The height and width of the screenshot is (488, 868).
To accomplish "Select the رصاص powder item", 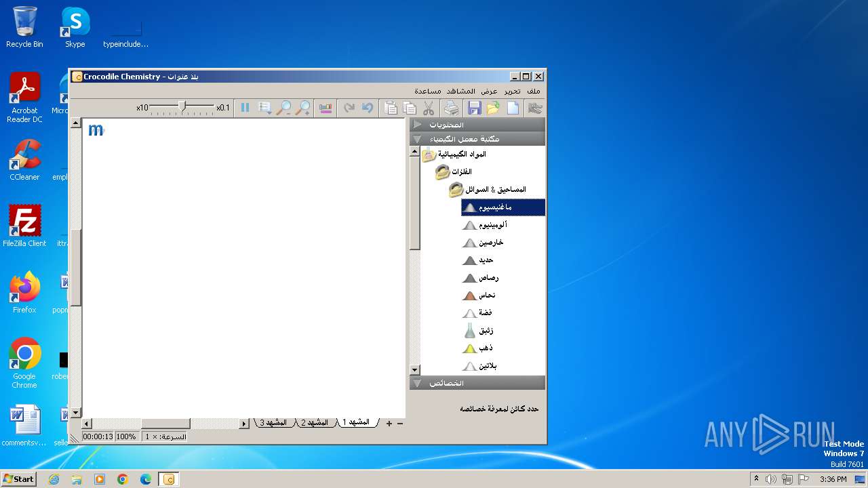I will (481, 278).
